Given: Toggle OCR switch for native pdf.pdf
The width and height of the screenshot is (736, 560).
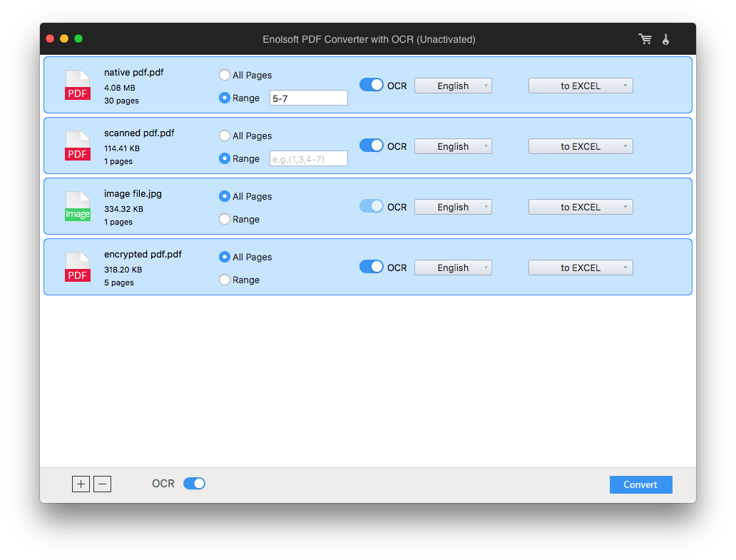Looking at the screenshot, I should coord(372,85).
